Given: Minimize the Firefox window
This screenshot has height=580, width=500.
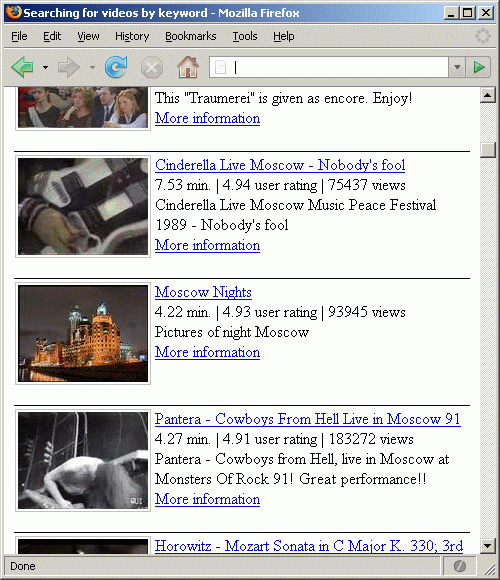Looking at the screenshot, I should [451, 13].
